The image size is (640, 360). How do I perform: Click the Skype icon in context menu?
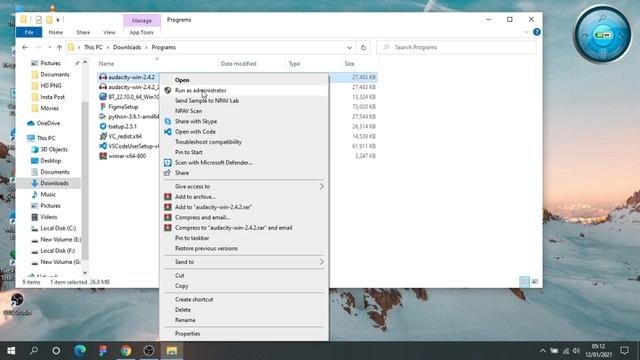[x=167, y=121]
